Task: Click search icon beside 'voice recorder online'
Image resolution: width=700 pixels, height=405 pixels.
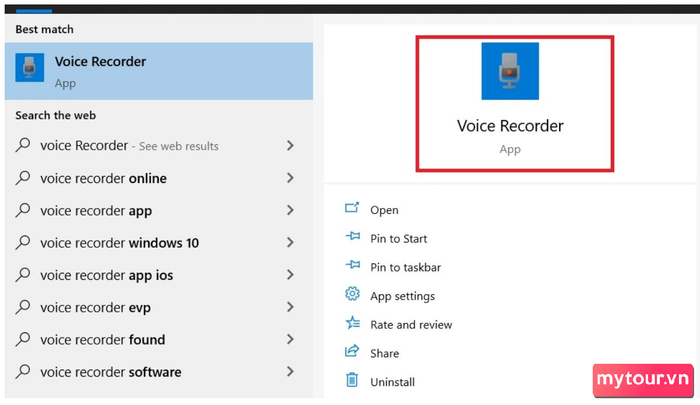Action: coord(23,178)
